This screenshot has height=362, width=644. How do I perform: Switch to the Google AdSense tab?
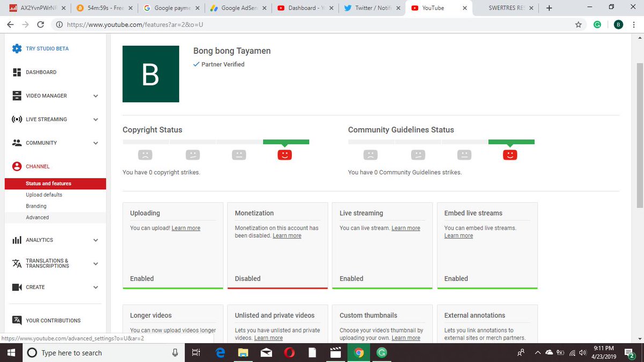click(237, 8)
